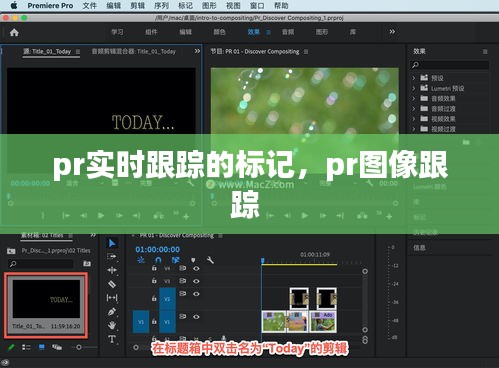Toggle the green project writable pencil icon

(11, 347)
